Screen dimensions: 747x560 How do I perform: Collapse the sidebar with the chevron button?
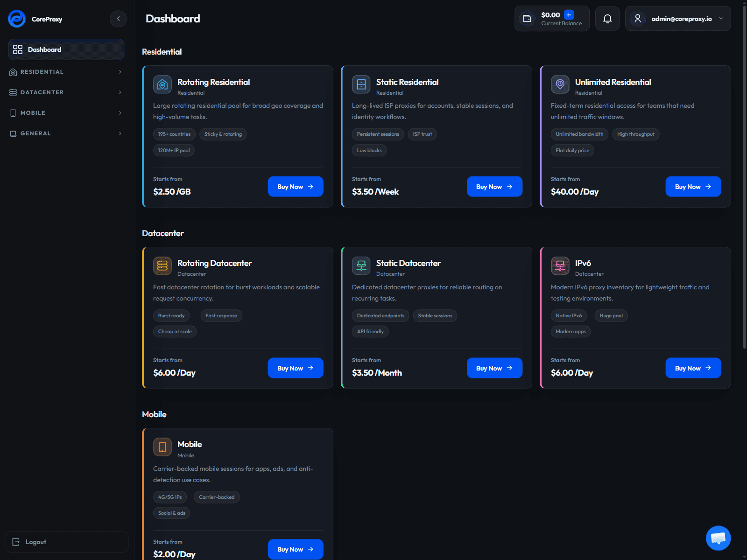(118, 19)
